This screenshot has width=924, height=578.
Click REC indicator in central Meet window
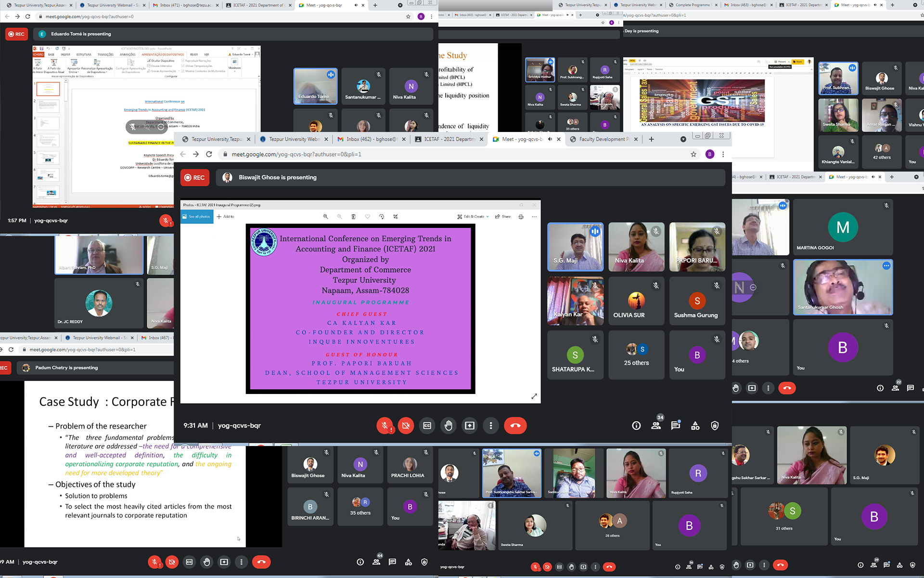point(195,178)
